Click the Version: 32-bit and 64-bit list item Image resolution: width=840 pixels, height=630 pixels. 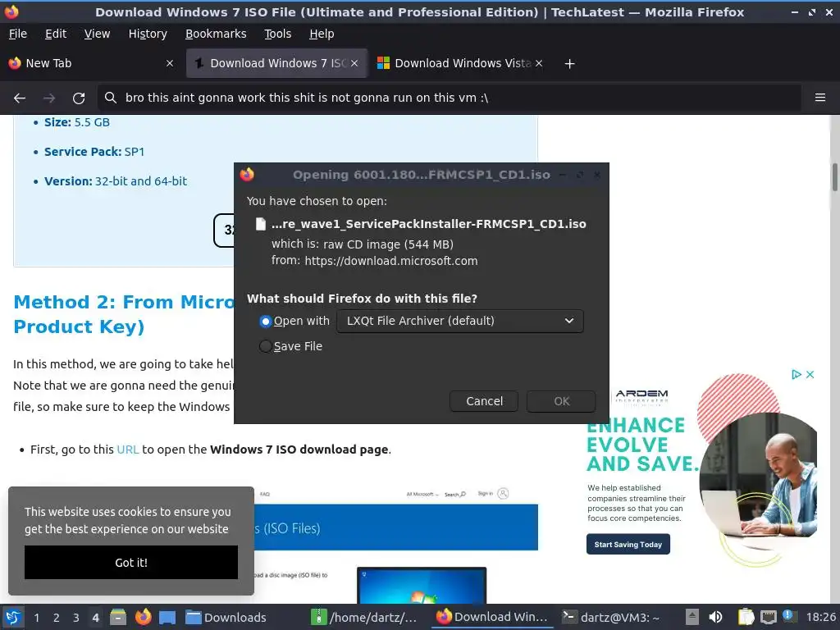pos(115,181)
